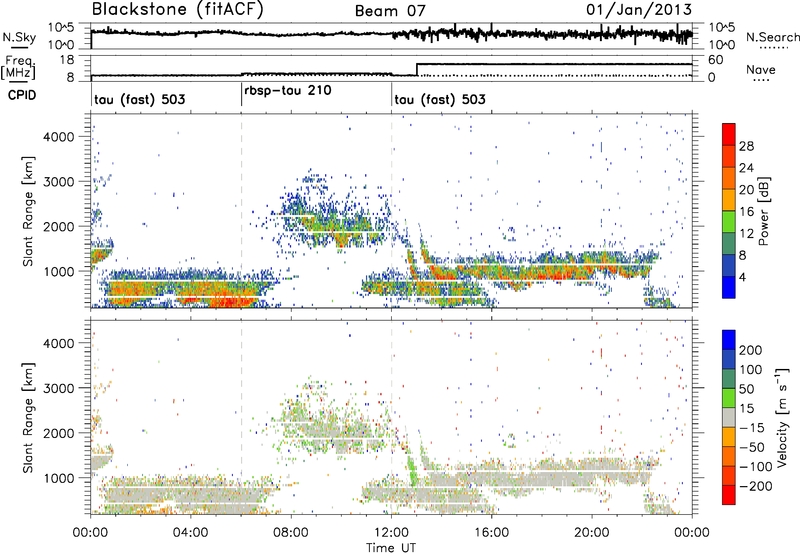Click the gray segment of the velocity colorbar
The width and height of the screenshot is (800, 554).
click(729, 417)
